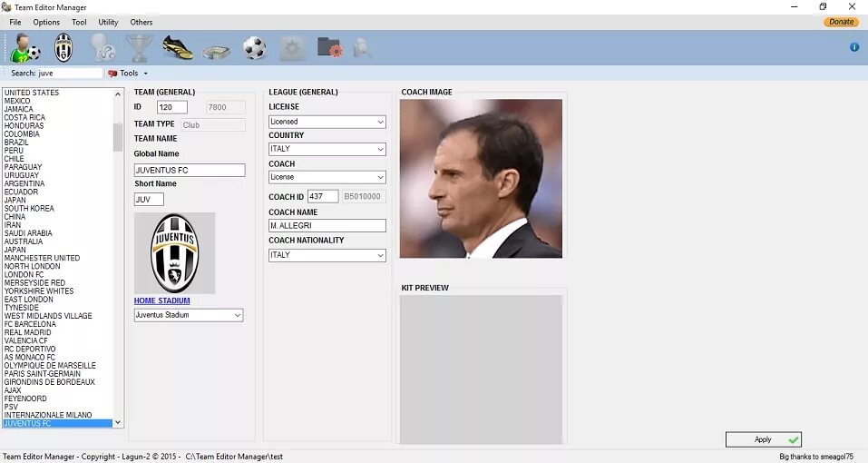
Task: Click the folder with gear icon
Action: [x=330, y=47]
